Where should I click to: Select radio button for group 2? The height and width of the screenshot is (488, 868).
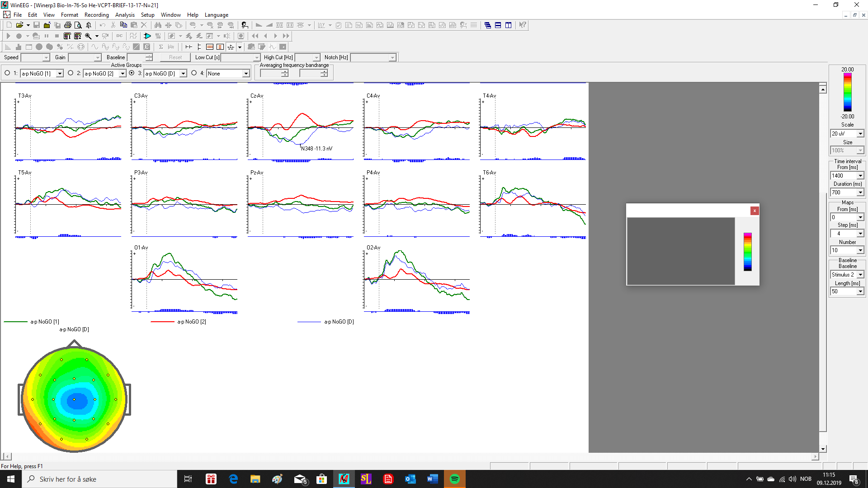point(71,73)
